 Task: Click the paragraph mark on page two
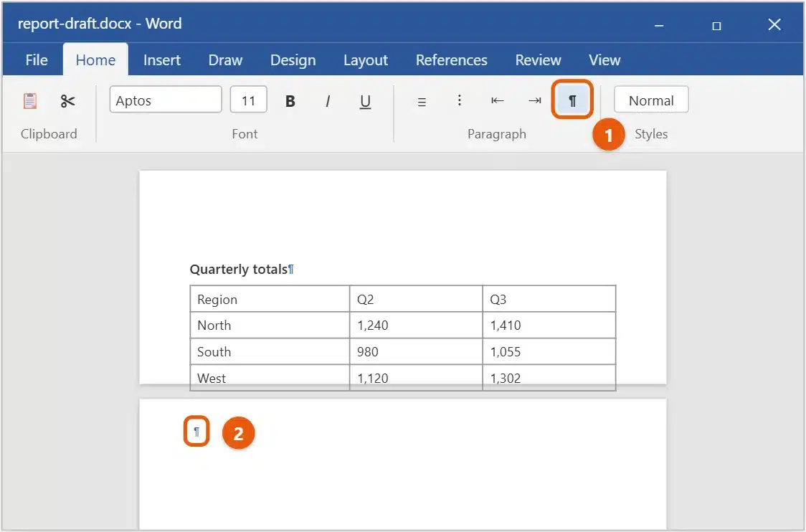(x=196, y=432)
